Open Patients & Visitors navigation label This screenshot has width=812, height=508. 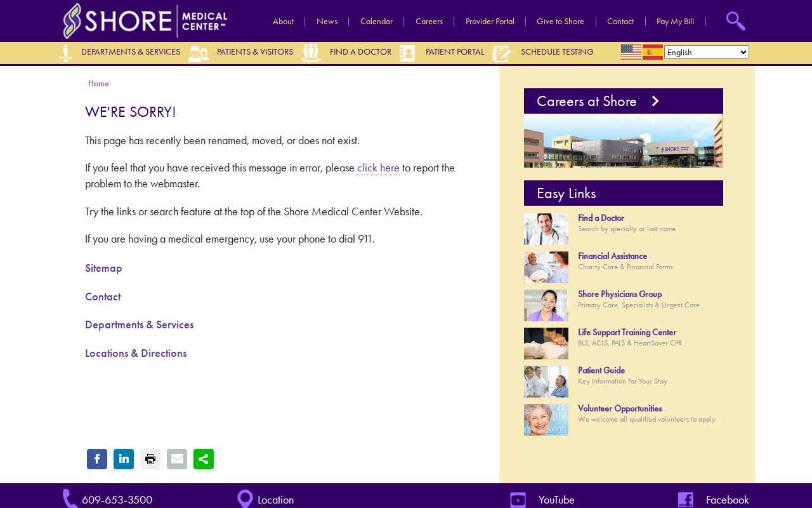(255, 52)
